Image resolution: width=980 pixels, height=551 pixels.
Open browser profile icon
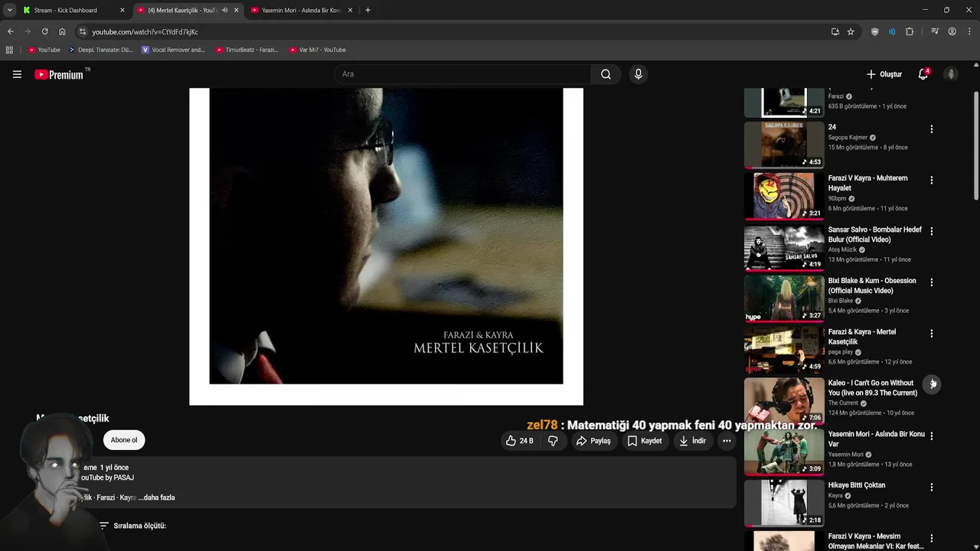pyautogui.click(x=952, y=31)
